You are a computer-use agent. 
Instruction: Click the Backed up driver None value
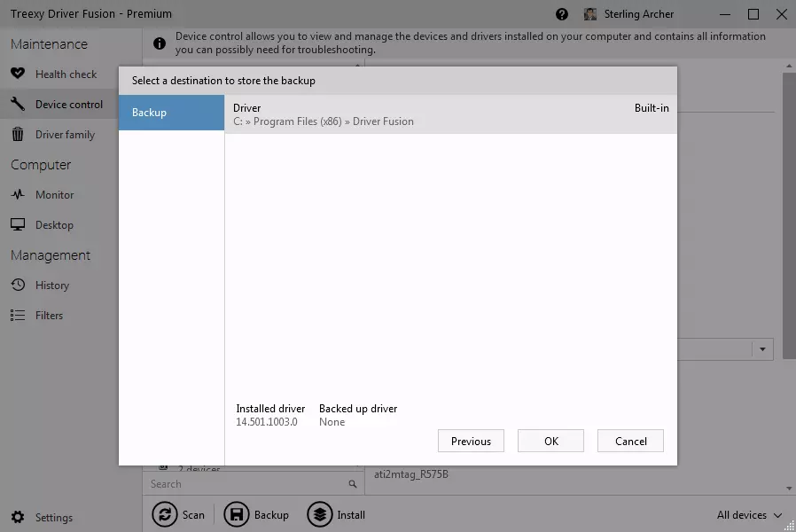(x=332, y=422)
